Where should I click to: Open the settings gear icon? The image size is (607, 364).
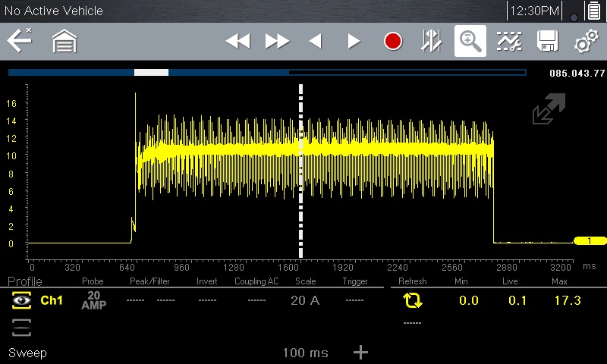[586, 42]
